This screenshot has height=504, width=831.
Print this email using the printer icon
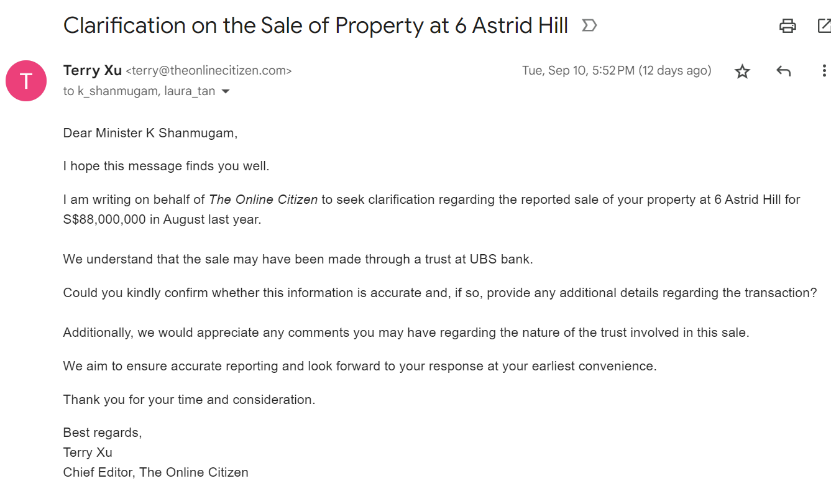pyautogui.click(x=787, y=25)
